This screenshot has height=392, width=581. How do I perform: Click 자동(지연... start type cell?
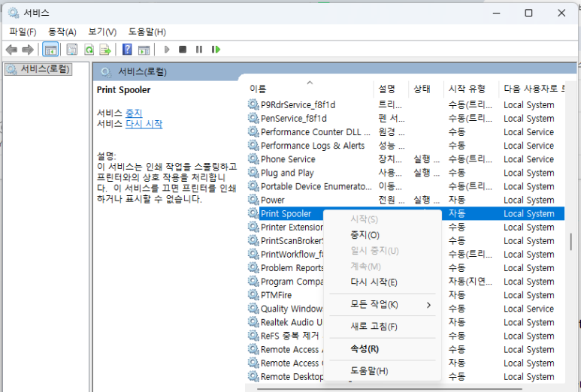coord(470,282)
